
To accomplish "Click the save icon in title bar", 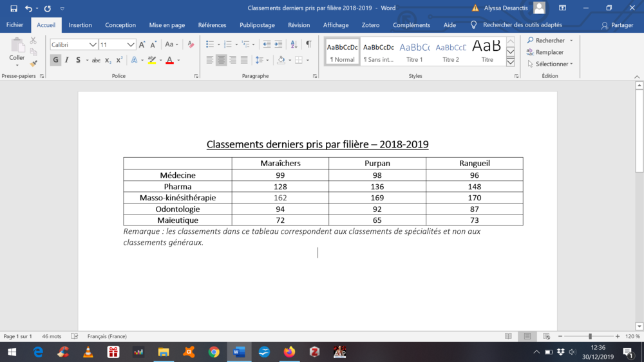I will 14,8.
